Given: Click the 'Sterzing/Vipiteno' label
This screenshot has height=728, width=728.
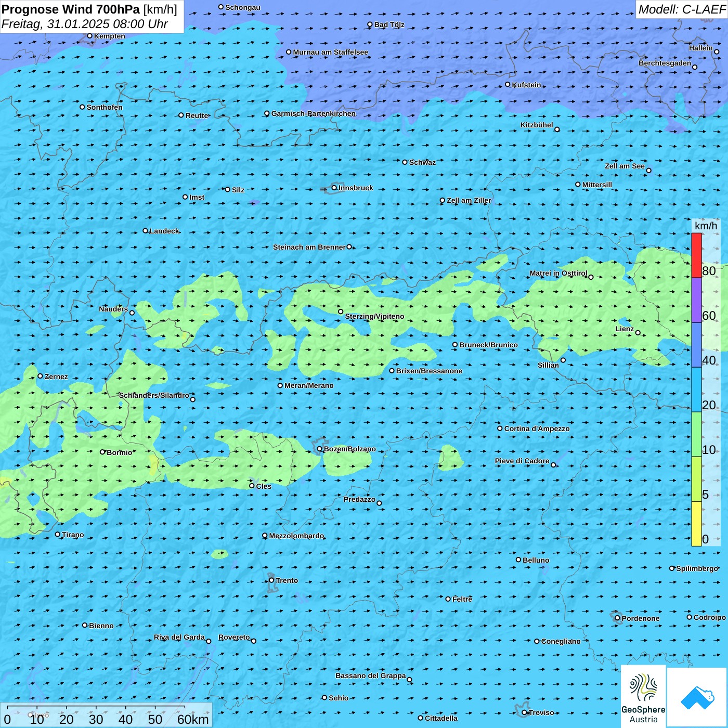Looking at the screenshot, I should [x=374, y=316].
